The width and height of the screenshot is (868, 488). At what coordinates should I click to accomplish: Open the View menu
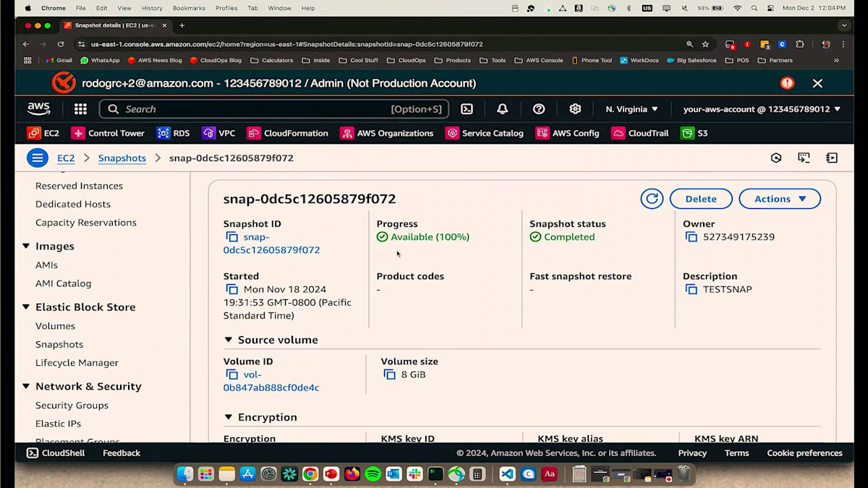coord(124,8)
